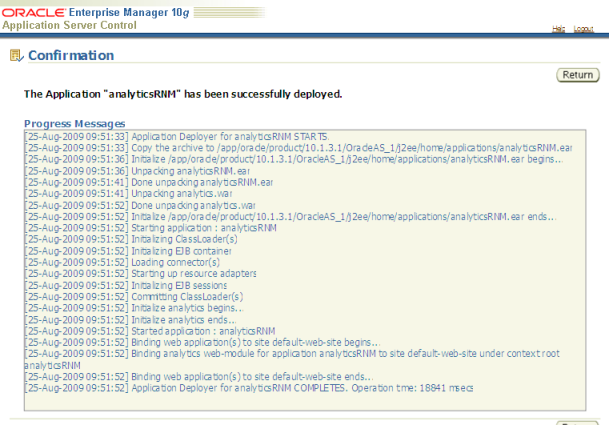Viewport: 609px width, 425px height.
Task: Click the 'Unpacking analyticsRNM.ear' line
Action: point(137,171)
